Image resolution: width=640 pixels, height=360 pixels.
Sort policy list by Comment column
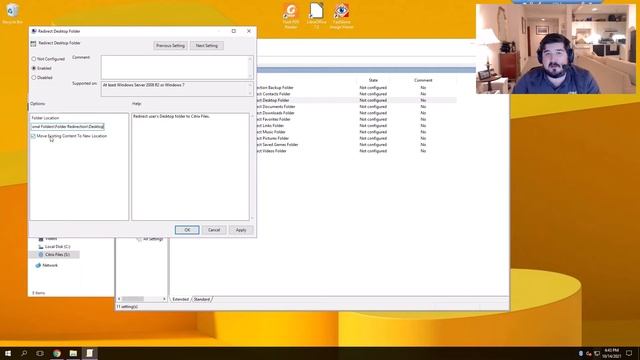click(423, 80)
